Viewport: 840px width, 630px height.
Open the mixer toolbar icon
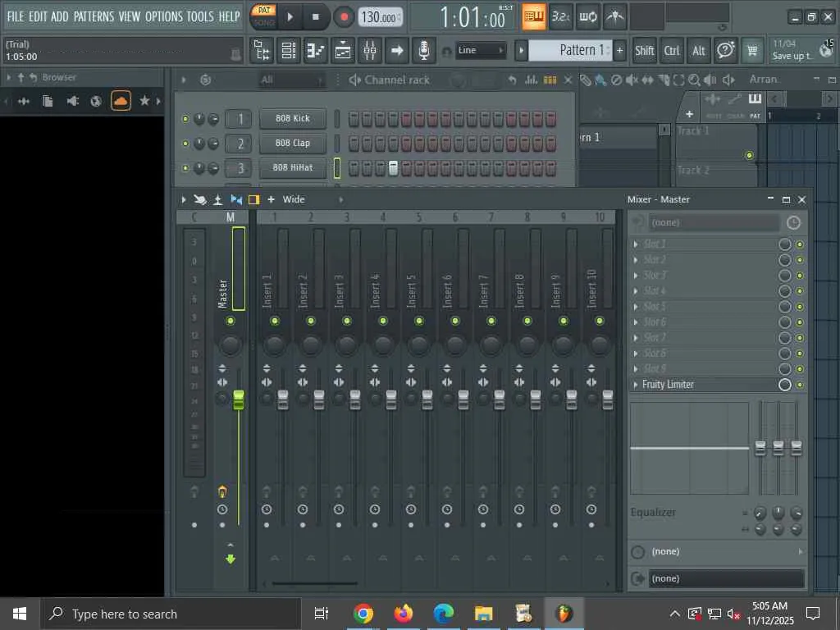tap(370, 50)
